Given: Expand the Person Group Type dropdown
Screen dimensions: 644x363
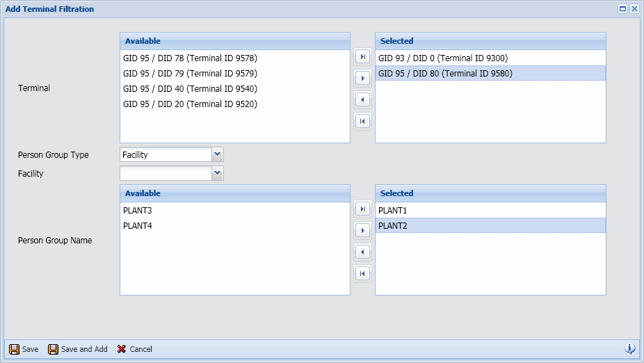Looking at the screenshot, I should [218, 154].
